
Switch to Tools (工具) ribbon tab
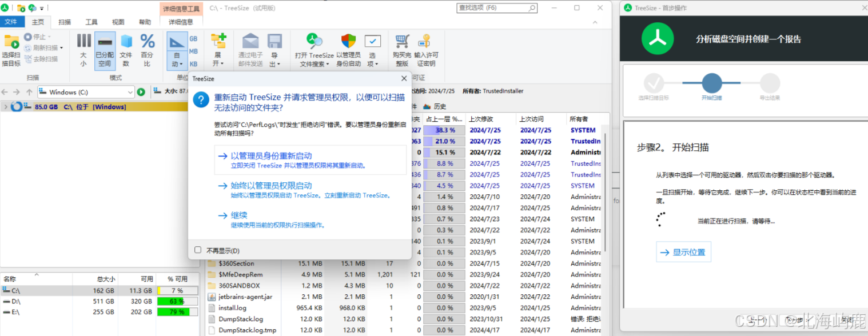click(91, 22)
